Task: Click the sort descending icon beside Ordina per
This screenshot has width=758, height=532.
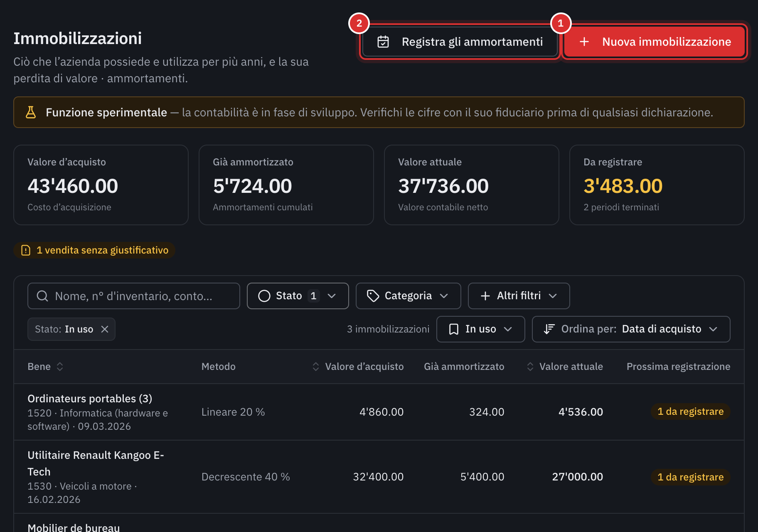Action: click(x=549, y=329)
